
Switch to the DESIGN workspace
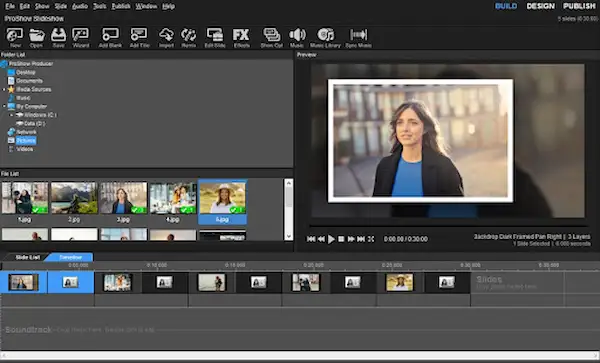pos(540,6)
